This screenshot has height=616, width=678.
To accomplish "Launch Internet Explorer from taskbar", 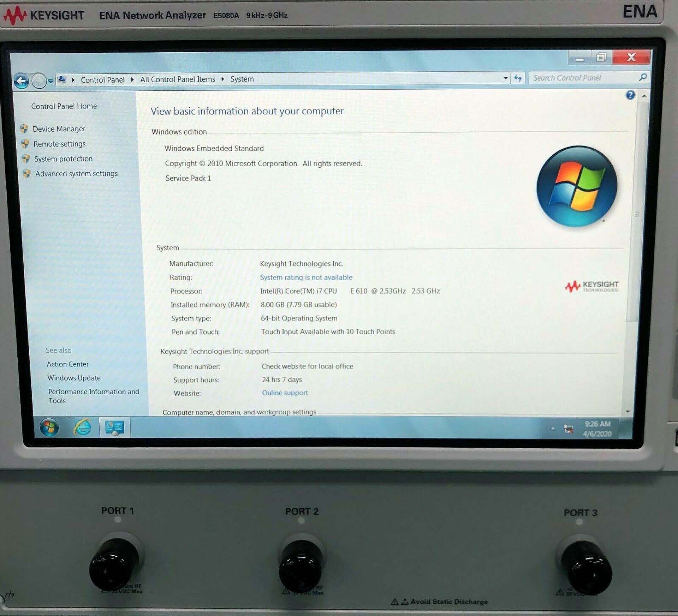I will click(82, 427).
